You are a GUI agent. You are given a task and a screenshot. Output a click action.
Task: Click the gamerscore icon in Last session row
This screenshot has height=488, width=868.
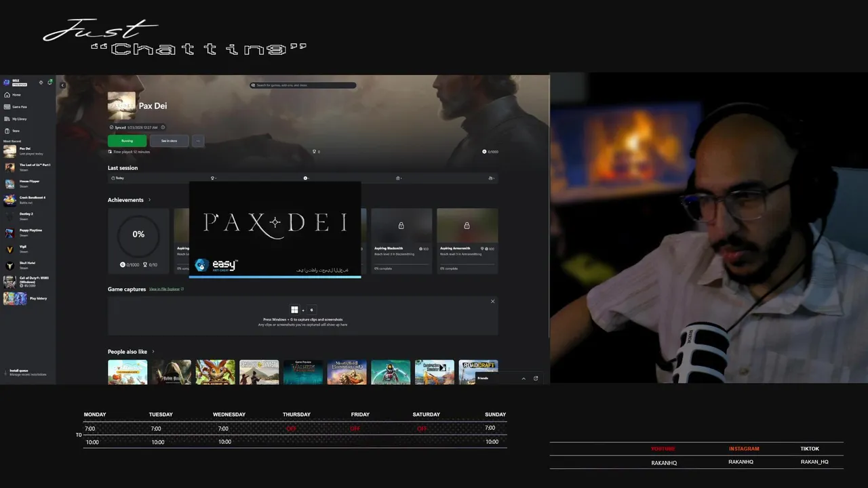(305, 178)
